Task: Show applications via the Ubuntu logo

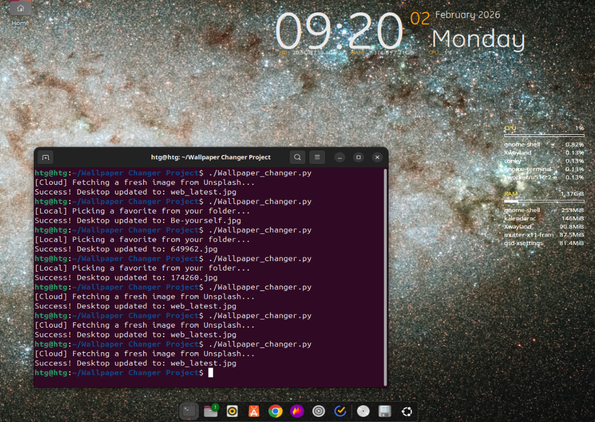Action: tap(407, 411)
